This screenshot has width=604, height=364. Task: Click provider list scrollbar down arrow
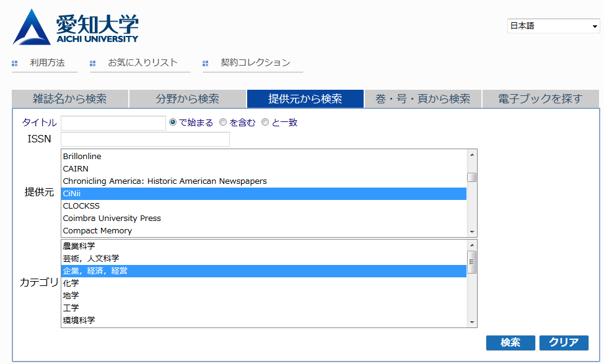point(472,232)
